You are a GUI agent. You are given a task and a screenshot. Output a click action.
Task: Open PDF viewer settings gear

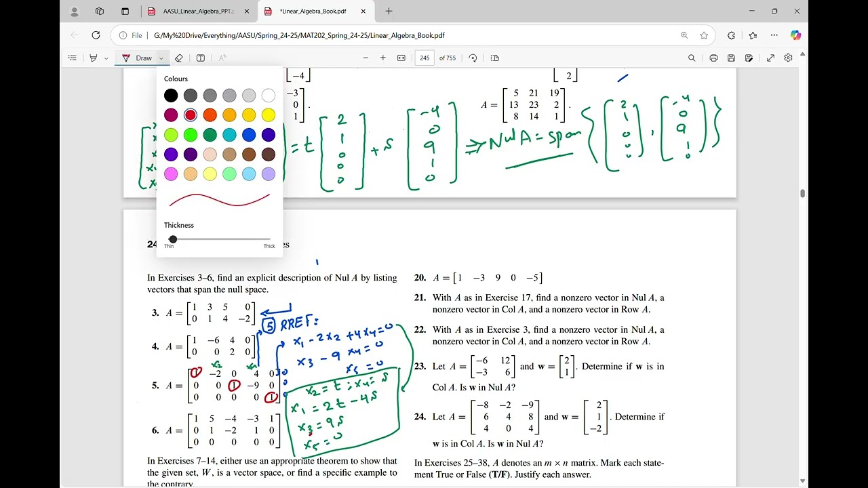(x=788, y=58)
